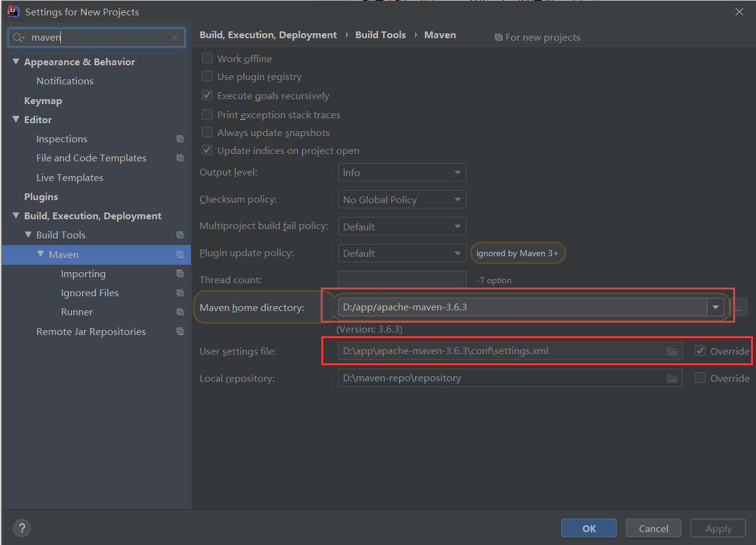Click into Thread count input field
This screenshot has height=545, width=756.
tap(402, 280)
